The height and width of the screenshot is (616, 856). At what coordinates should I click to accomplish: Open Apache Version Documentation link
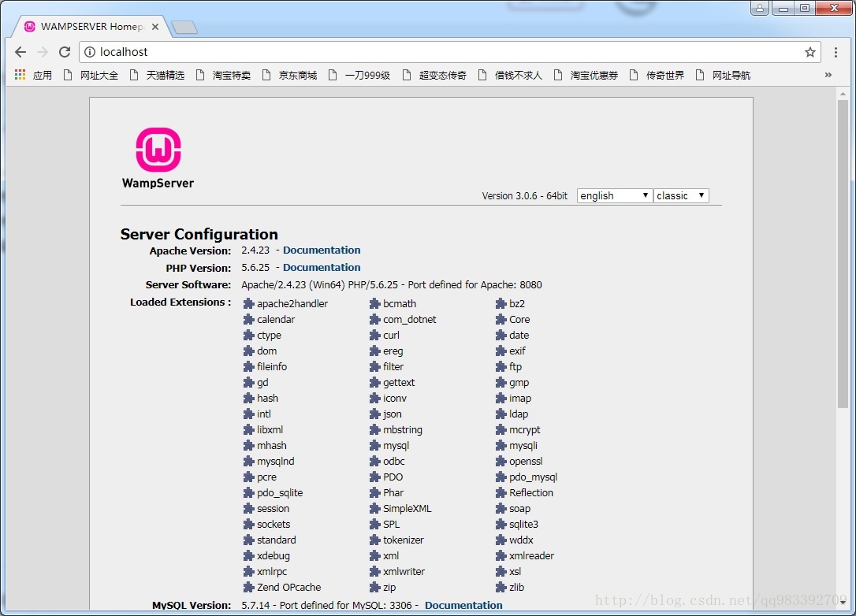322,250
